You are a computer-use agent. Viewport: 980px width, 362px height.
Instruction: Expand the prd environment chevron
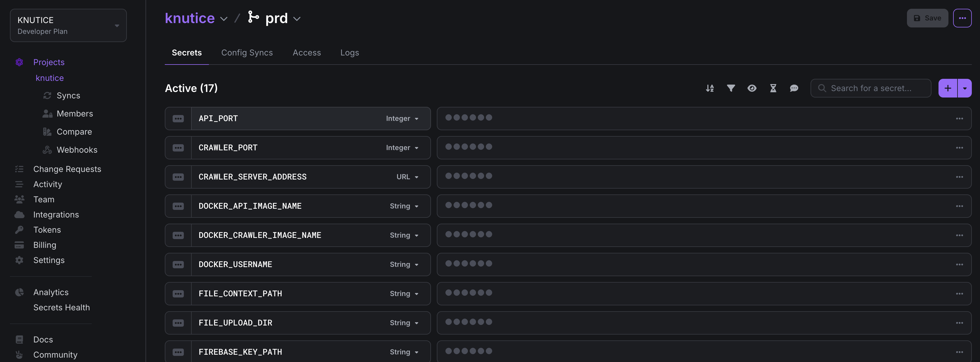coord(297,19)
